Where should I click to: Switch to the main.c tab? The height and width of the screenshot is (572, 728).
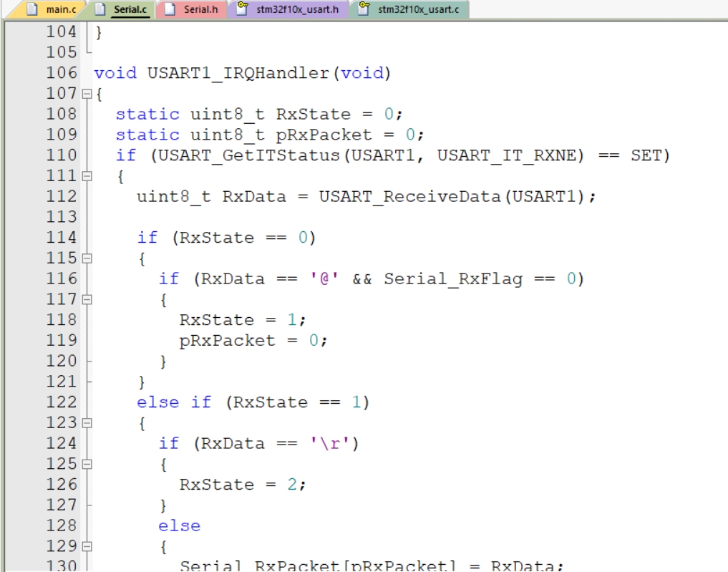[x=51, y=9]
